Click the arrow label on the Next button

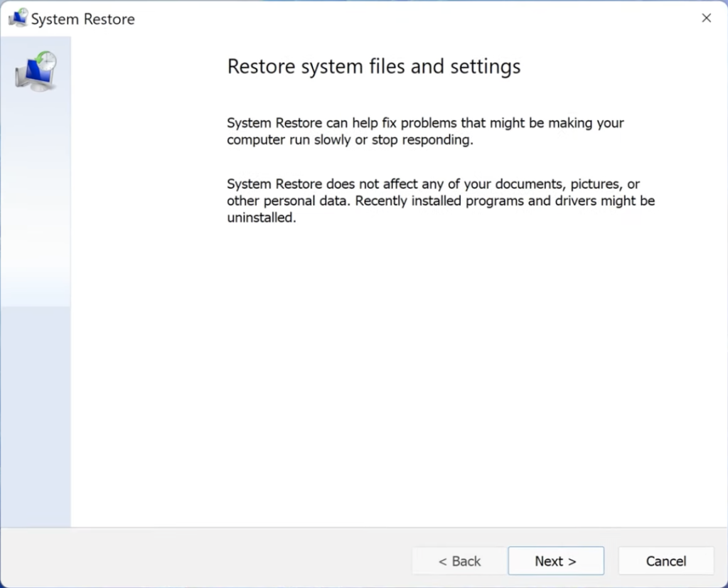point(573,560)
